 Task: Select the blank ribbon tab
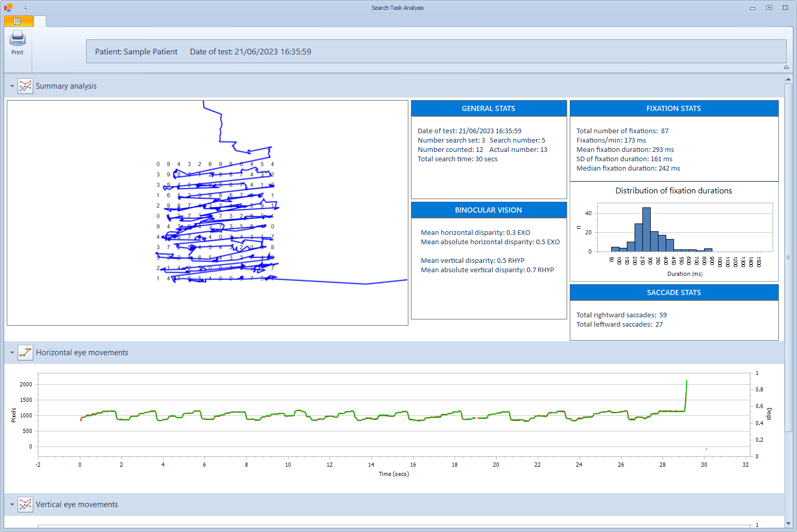click(40, 21)
